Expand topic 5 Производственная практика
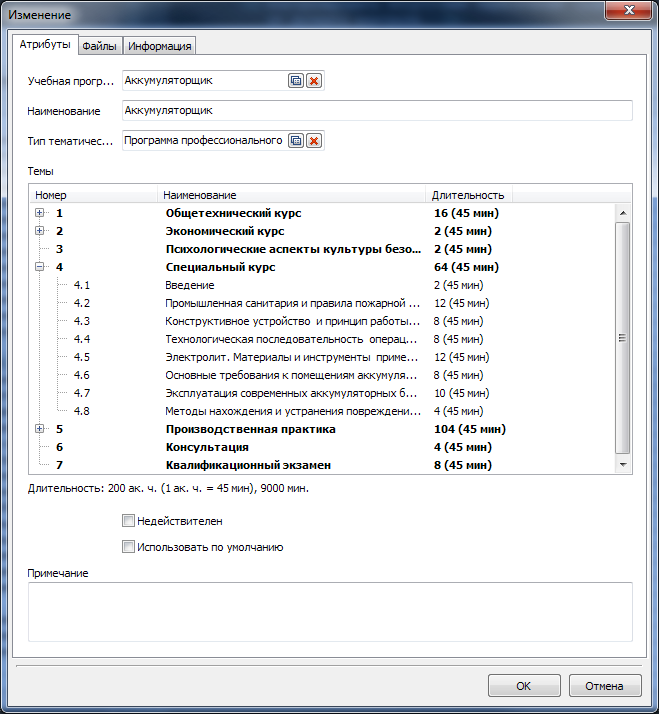 [40, 429]
